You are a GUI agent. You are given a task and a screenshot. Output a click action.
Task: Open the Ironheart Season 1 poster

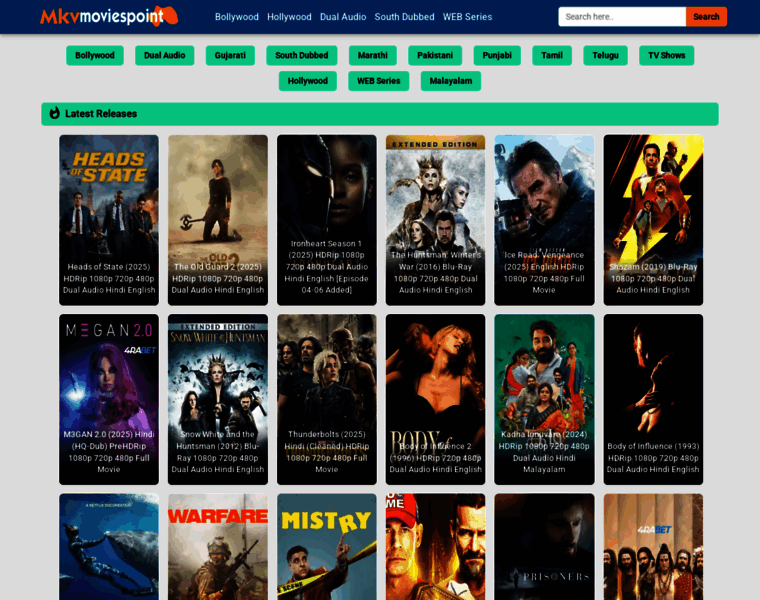click(x=327, y=220)
